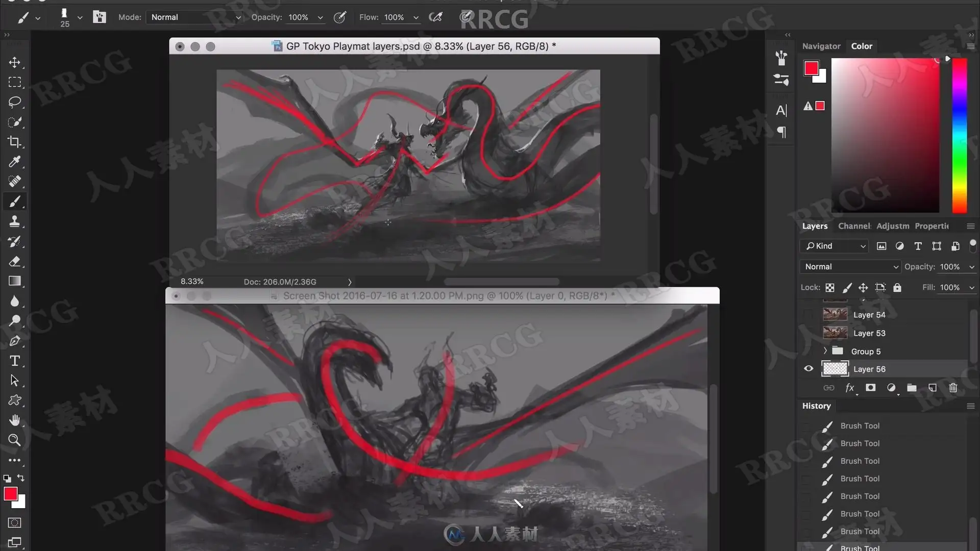Create a new layer
Viewport: 980px width, 551px height.
933,388
